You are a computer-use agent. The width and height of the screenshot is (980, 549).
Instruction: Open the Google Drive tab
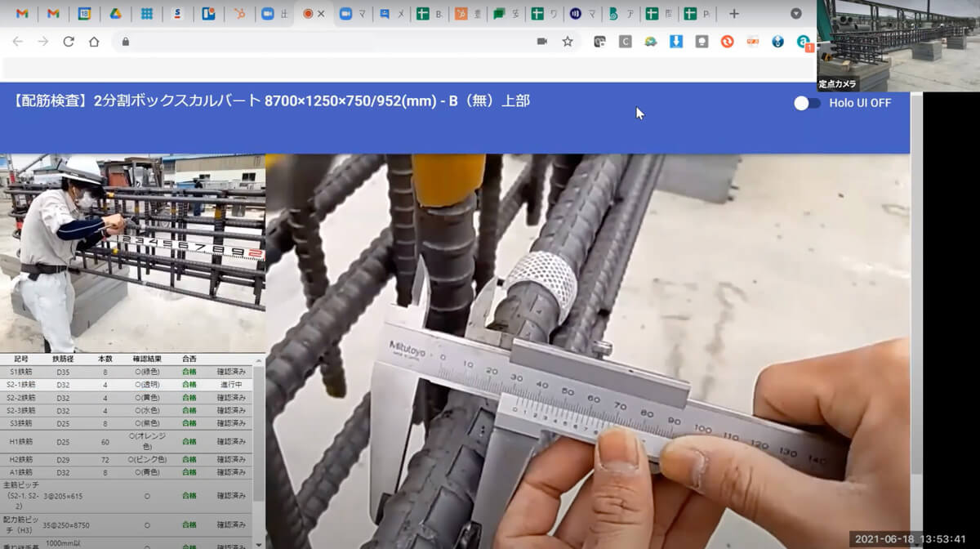coord(116,14)
